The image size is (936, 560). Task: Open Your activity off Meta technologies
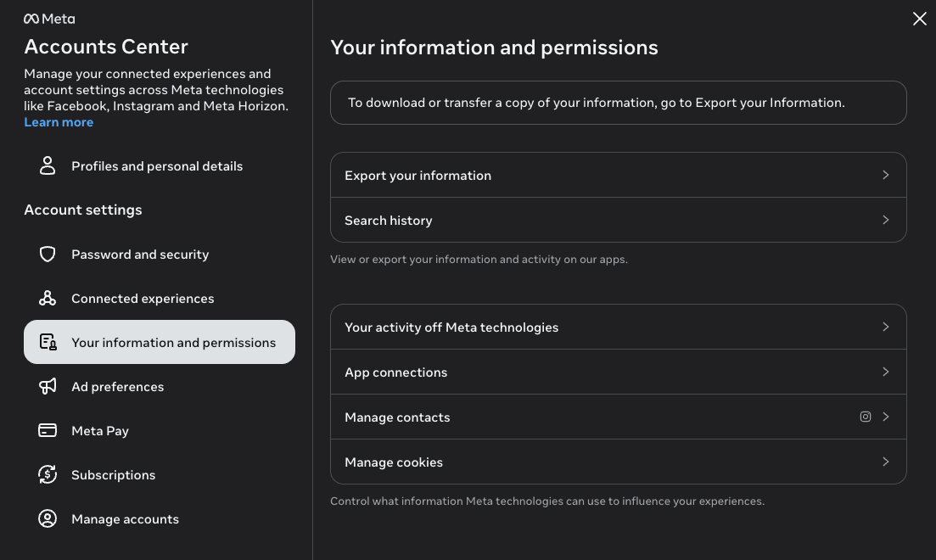click(619, 327)
